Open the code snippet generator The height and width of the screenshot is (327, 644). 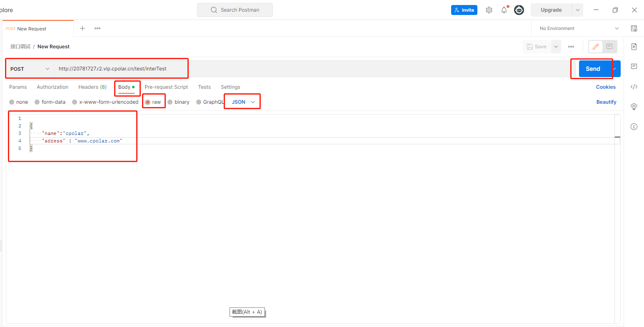click(634, 87)
